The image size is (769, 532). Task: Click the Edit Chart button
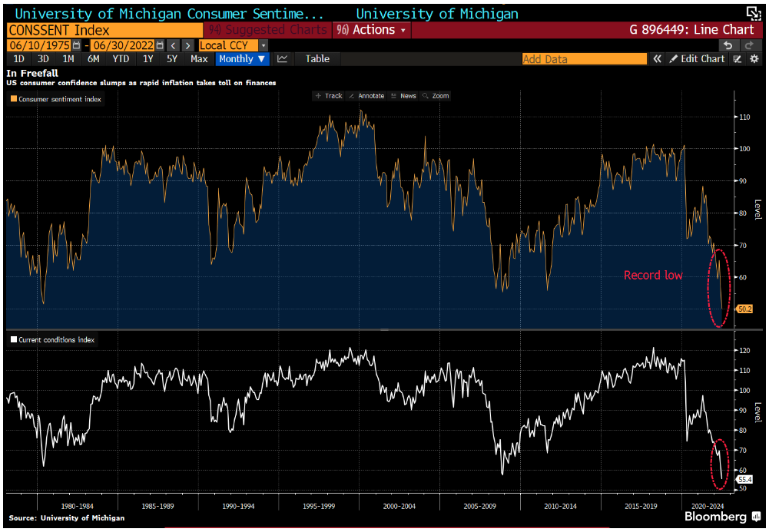697,59
